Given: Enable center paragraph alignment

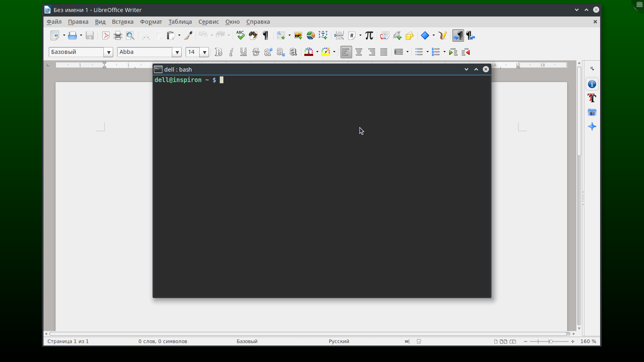Looking at the screenshot, I should (359, 52).
